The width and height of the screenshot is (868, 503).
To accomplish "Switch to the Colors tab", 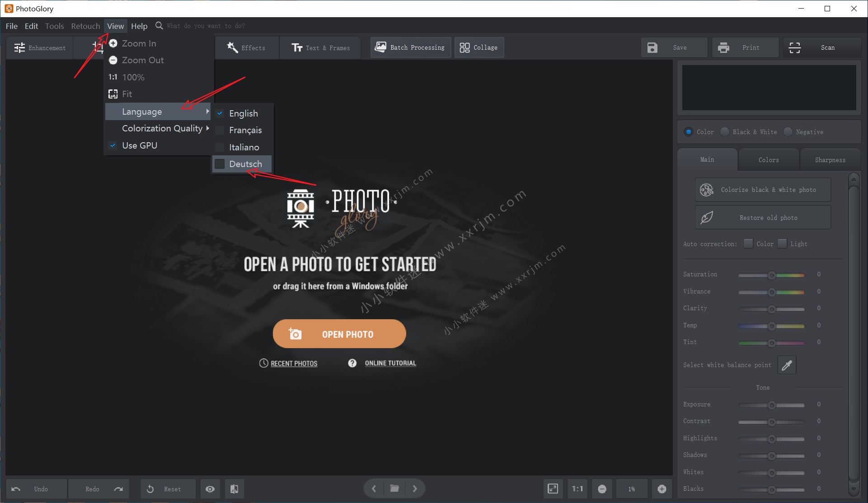I will click(769, 160).
